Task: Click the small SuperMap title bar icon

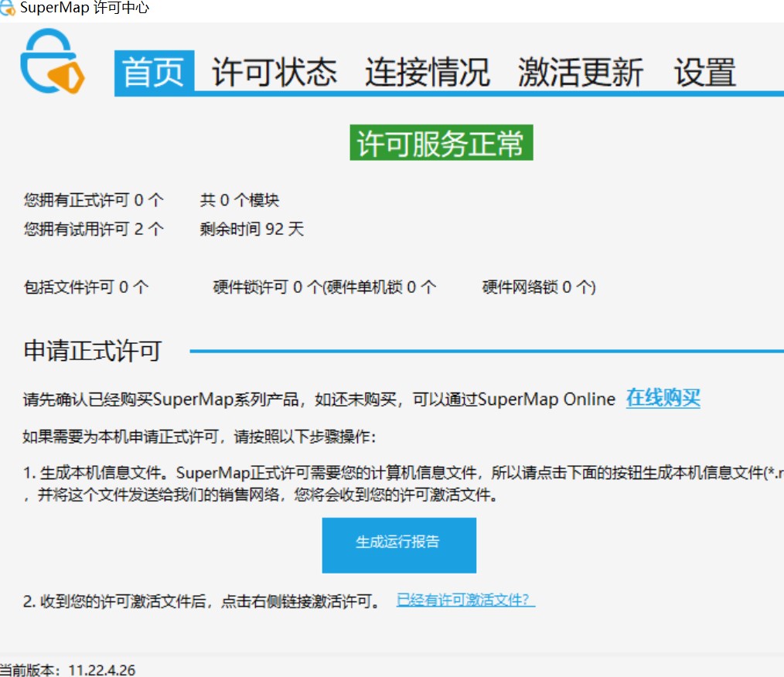Action: pos(7,8)
